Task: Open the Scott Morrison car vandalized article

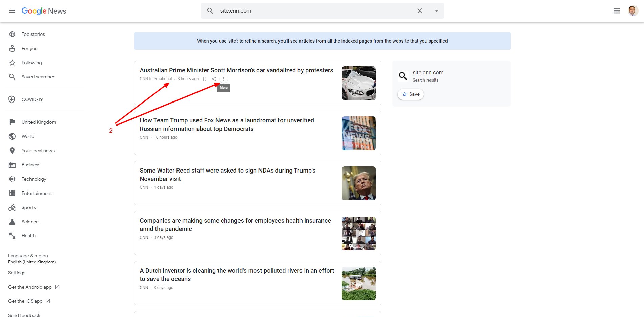Action: coord(236,70)
